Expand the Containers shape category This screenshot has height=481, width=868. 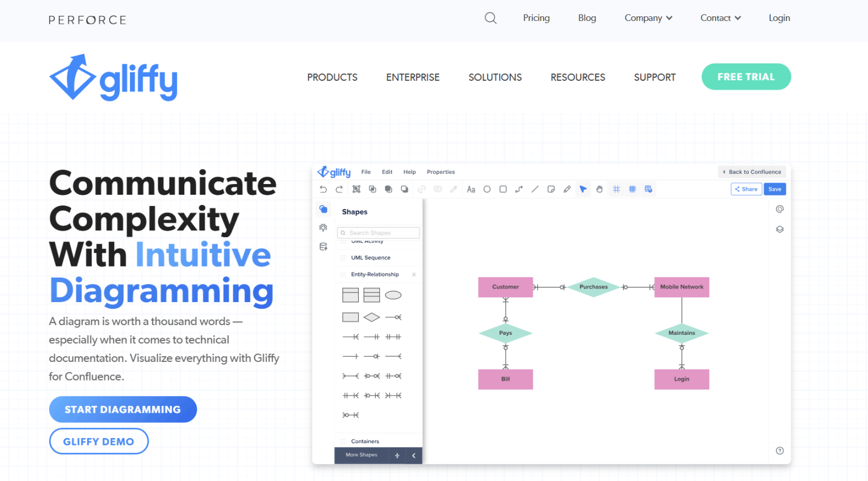365,441
